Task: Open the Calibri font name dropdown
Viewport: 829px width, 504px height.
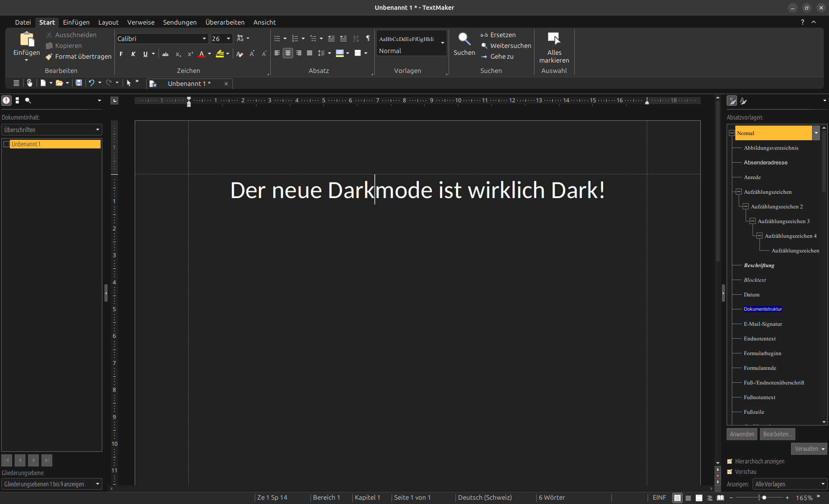Action: tap(204, 39)
